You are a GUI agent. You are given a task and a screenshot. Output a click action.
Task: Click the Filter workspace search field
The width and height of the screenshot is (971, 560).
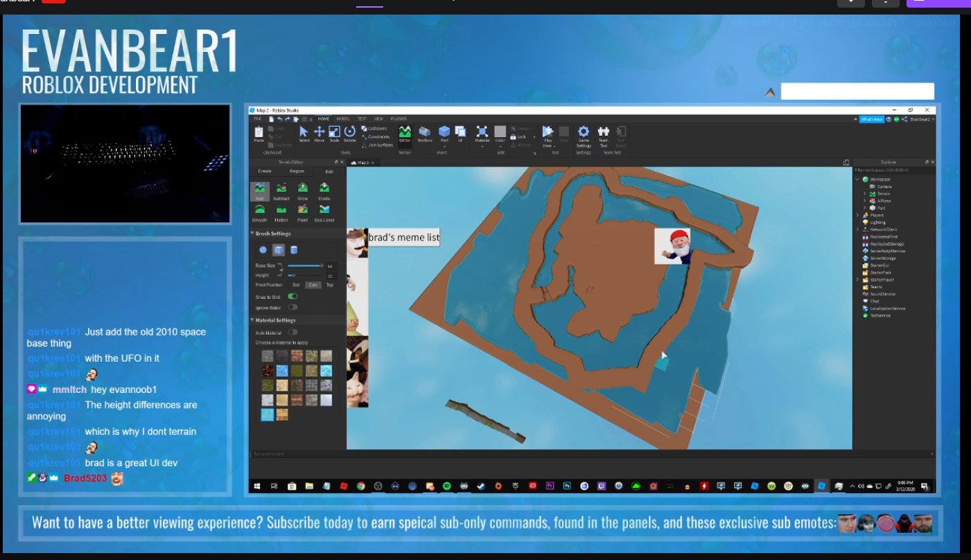893,170
